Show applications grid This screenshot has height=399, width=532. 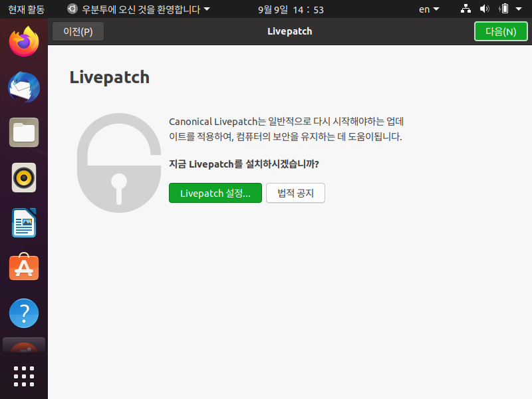tap(24, 376)
